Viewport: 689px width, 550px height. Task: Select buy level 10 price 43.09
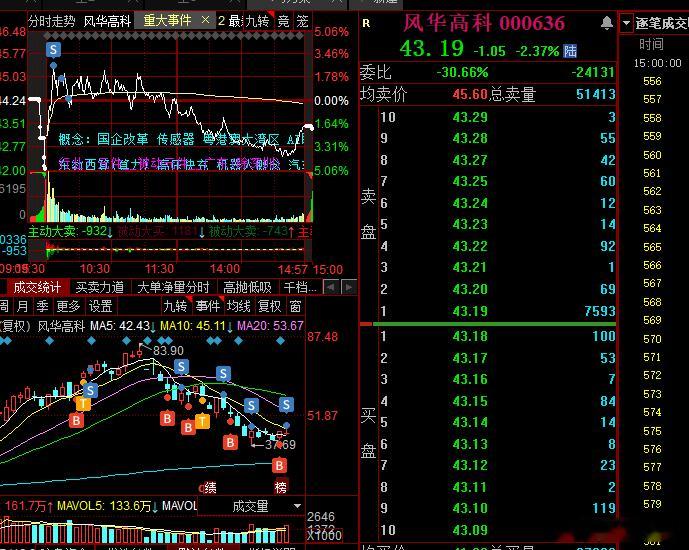(470, 530)
